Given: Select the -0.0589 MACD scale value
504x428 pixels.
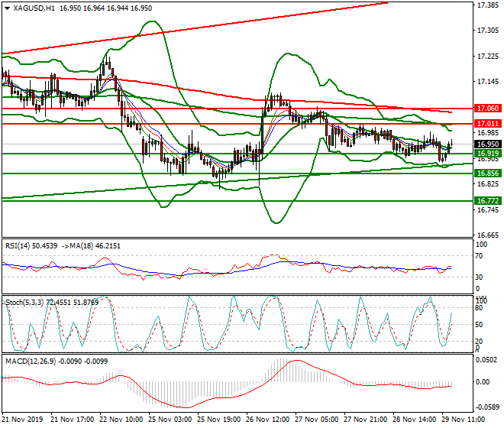Looking at the screenshot, I should coord(487,407).
